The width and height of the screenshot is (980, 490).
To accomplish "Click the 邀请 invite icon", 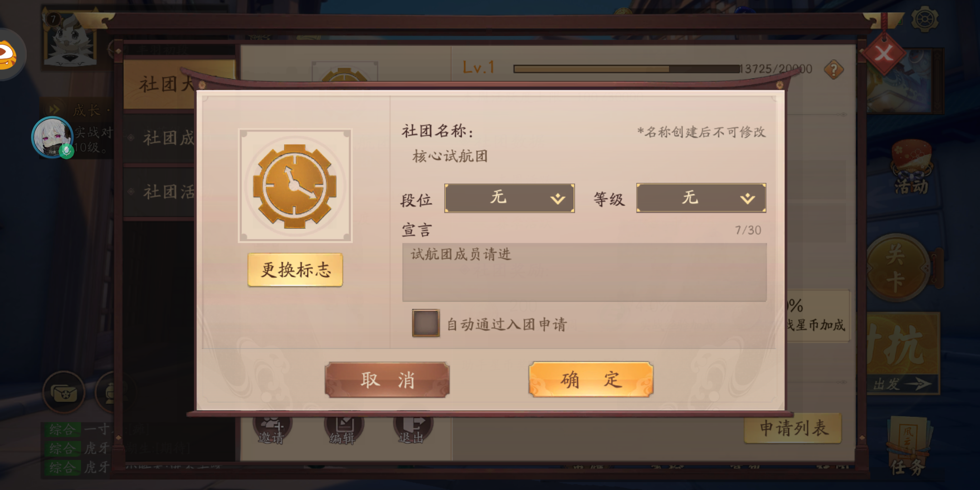I will tap(272, 429).
